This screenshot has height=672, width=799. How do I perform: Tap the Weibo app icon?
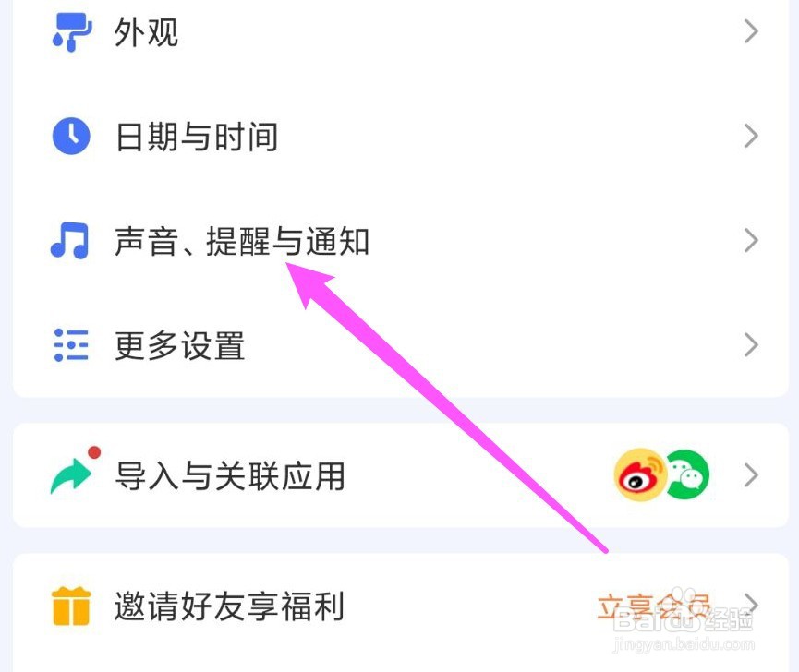[640, 475]
